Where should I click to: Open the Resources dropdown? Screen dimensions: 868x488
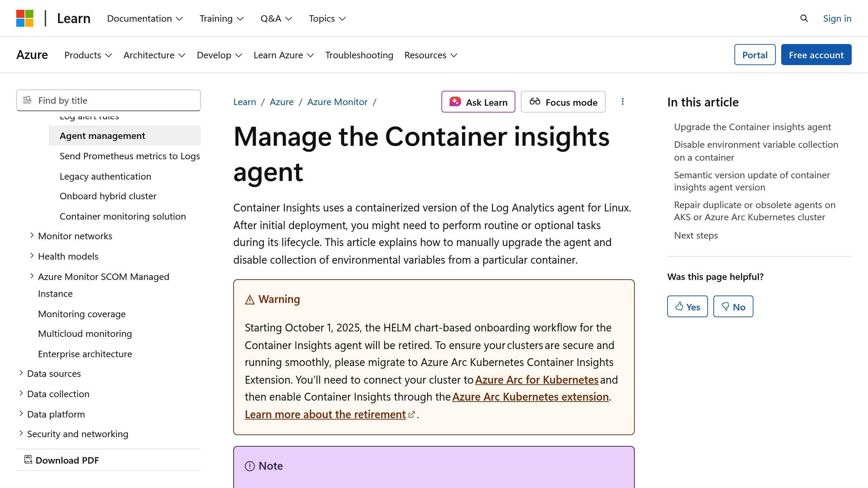(x=430, y=55)
